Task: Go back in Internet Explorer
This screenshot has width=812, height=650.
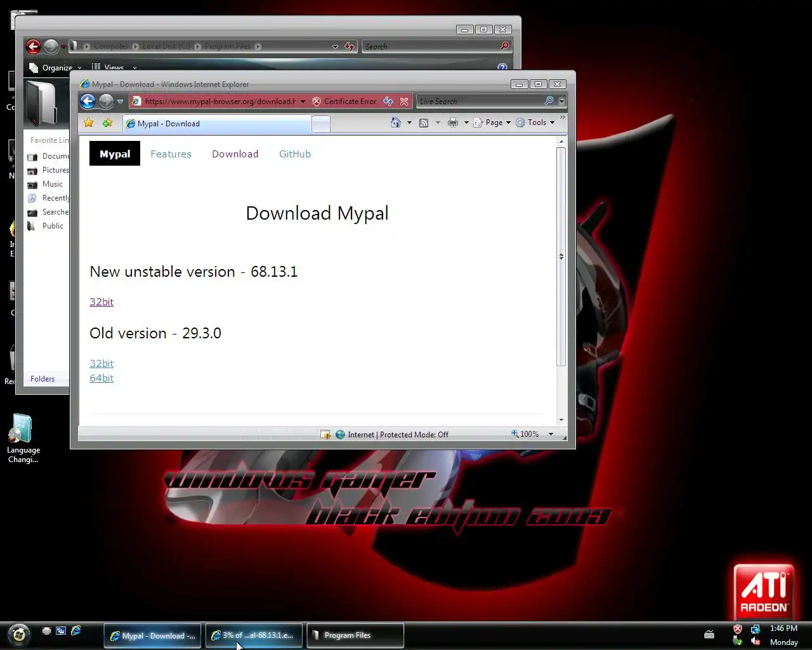Action: [x=88, y=101]
